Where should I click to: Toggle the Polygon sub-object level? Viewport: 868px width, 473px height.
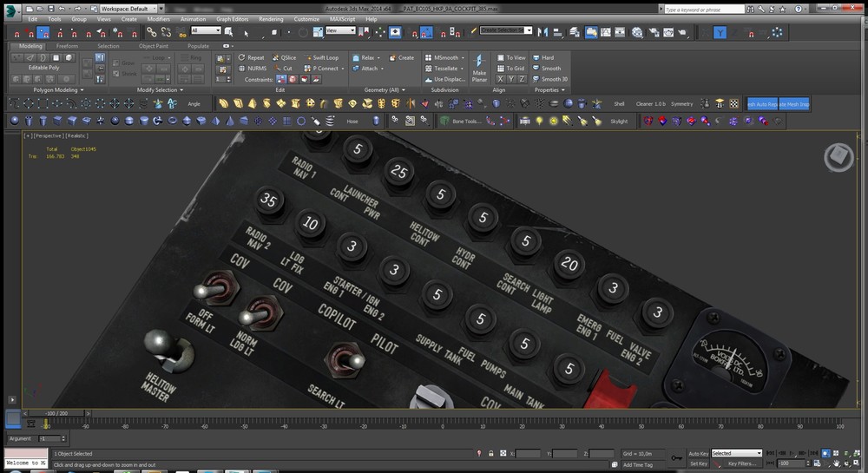click(56, 57)
